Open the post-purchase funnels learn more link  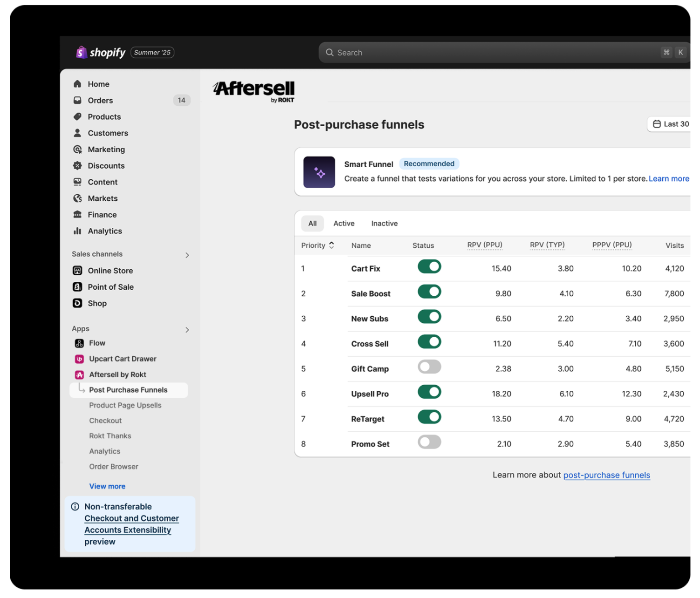(606, 475)
